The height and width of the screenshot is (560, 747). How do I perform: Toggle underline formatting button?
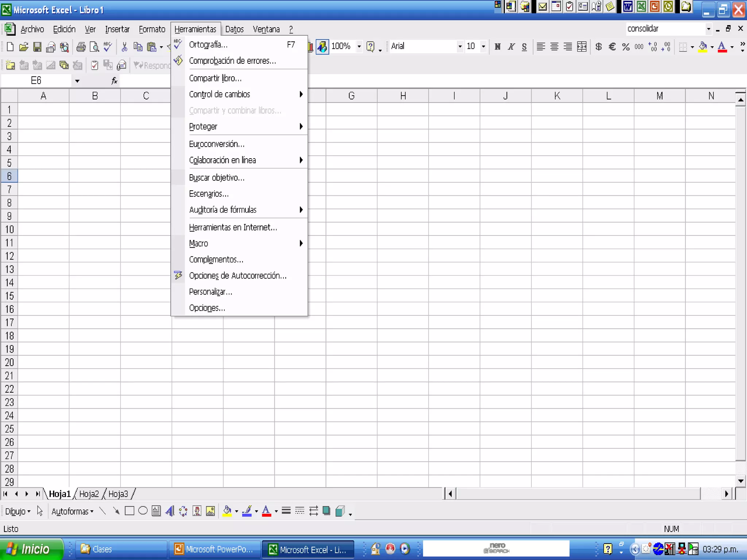(x=524, y=47)
